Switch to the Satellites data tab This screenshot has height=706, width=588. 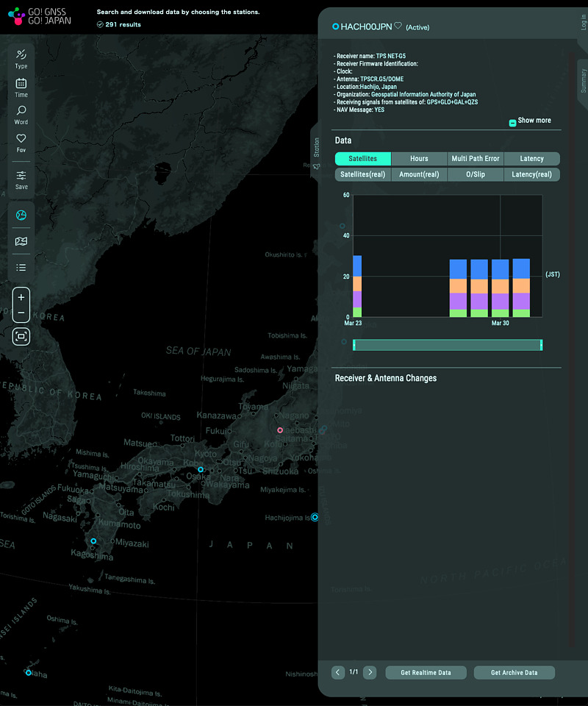point(362,159)
